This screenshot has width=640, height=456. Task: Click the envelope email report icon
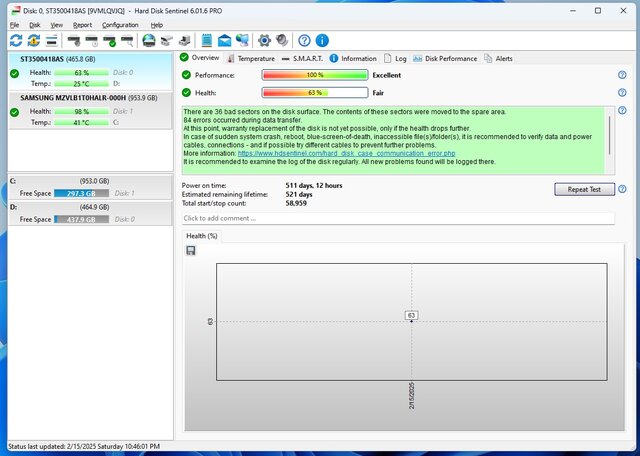pyautogui.click(x=224, y=41)
